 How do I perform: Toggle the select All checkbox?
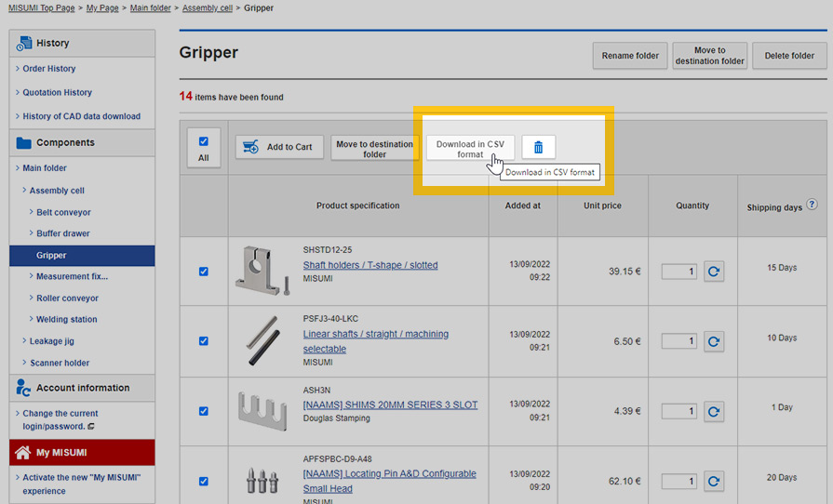click(204, 142)
